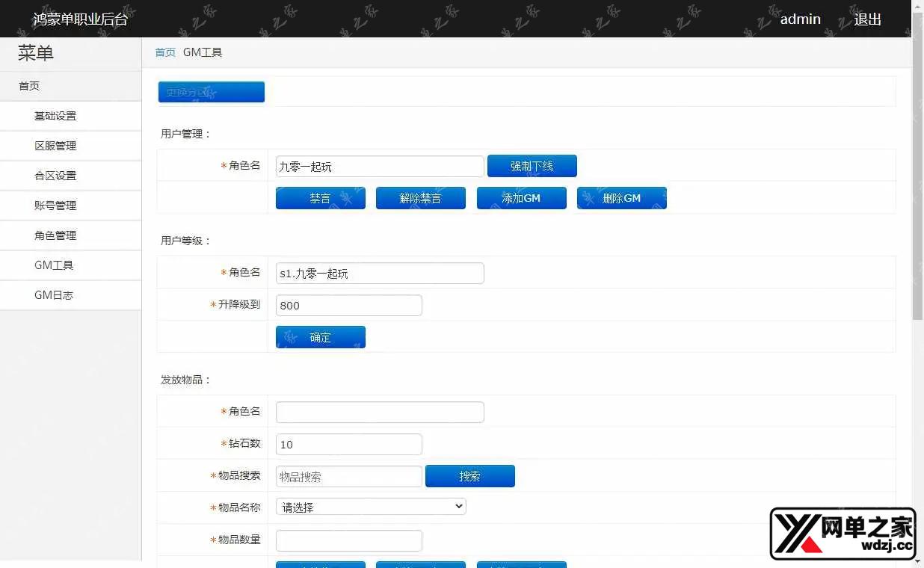Click 退出 to log out

point(867,19)
